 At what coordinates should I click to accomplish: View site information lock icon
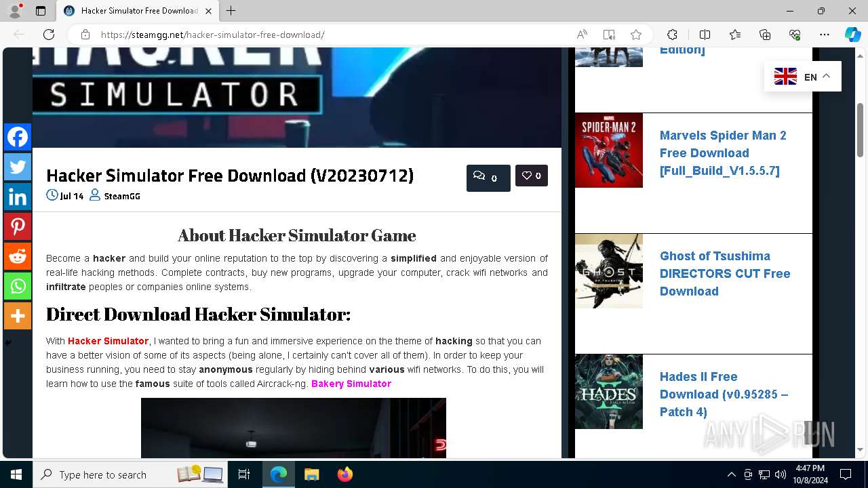[85, 35]
